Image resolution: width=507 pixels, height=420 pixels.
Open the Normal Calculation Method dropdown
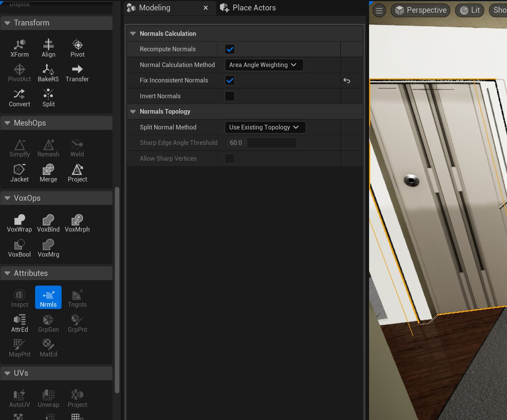coord(264,65)
